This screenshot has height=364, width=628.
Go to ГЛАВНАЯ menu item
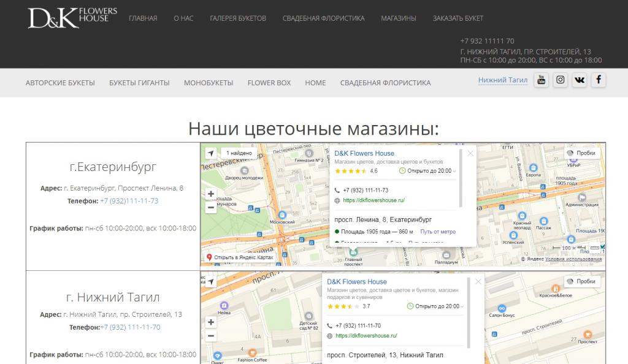pos(143,18)
